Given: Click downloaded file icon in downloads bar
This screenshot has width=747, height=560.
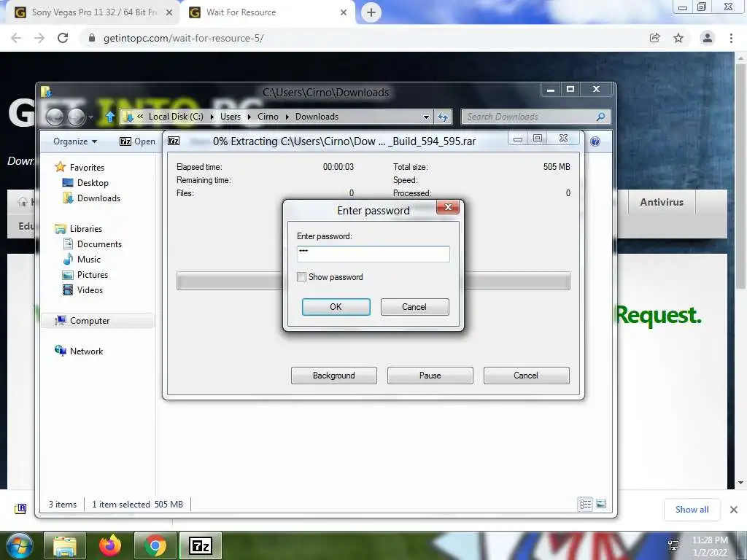Looking at the screenshot, I should point(20,508).
